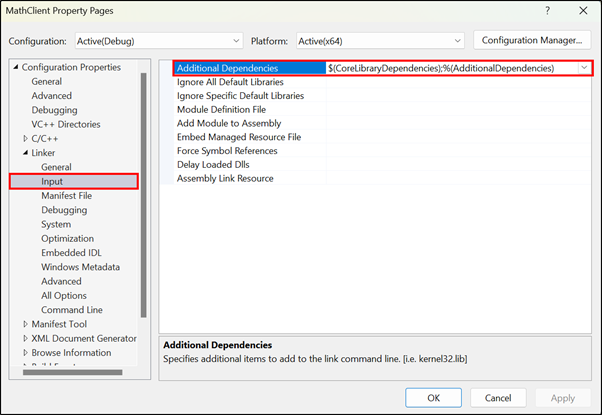Select System under Linker
Screen dimensions: 602x415
click(x=56, y=224)
